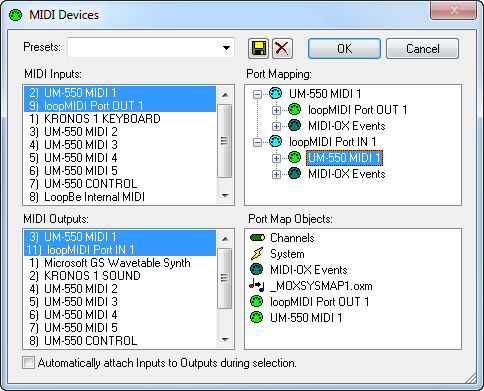The image size is (484, 391).
Task: Expand MIDI-OX Events under UM-550 MIDI 1
Action: [x=276, y=126]
